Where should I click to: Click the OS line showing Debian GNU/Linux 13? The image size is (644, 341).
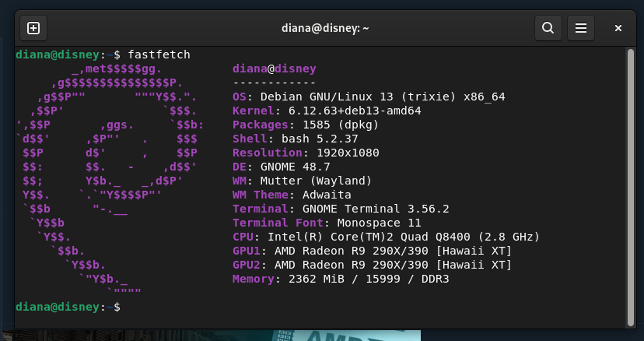tap(369, 97)
